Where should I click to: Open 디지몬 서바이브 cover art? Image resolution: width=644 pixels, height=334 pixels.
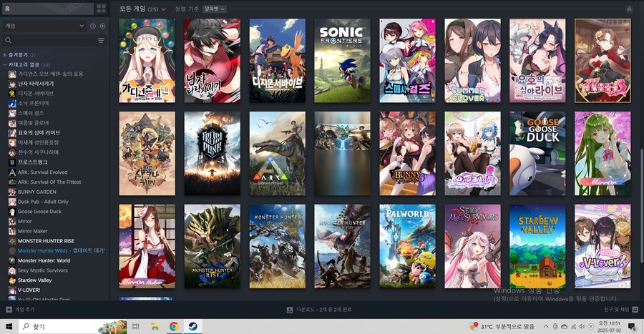pos(277,61)
